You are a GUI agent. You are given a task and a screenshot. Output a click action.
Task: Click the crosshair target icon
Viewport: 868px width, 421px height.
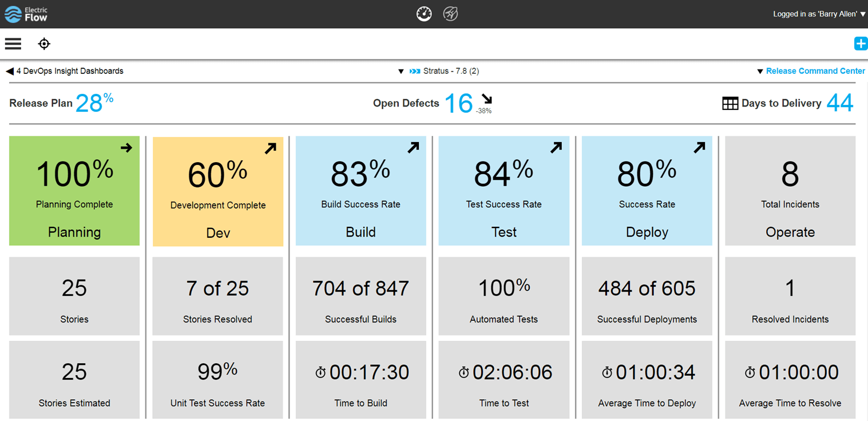[x=44, y=44]
